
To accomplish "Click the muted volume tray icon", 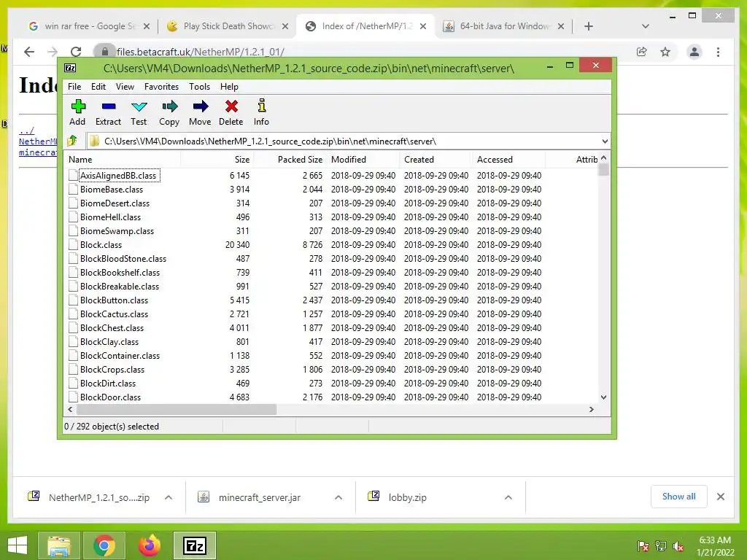I will point(678,546).
